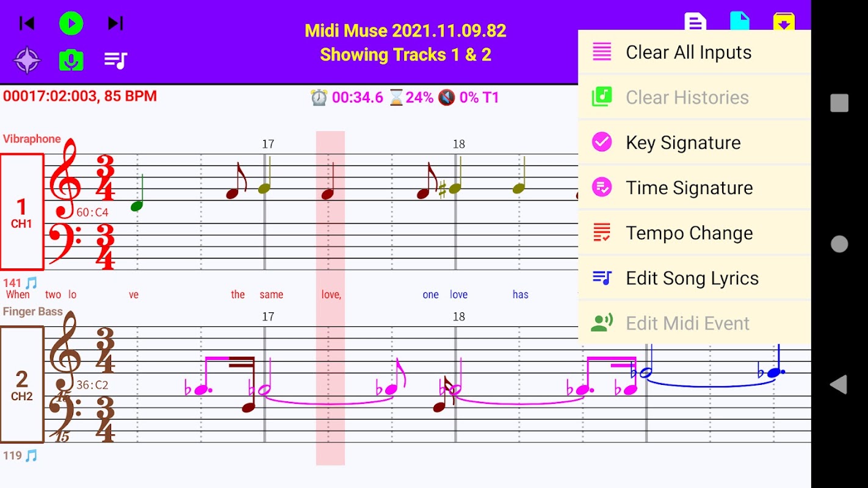Click the 36:C2 label on track 2
Image resolution: width=868 pixels, height=488 pixels.
click(93, 386)
